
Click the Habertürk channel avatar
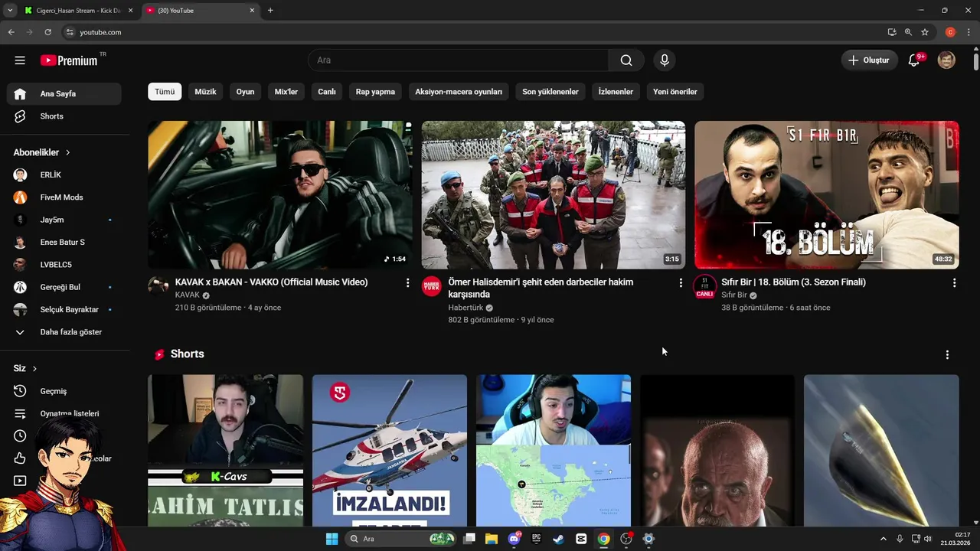[432, 285]
